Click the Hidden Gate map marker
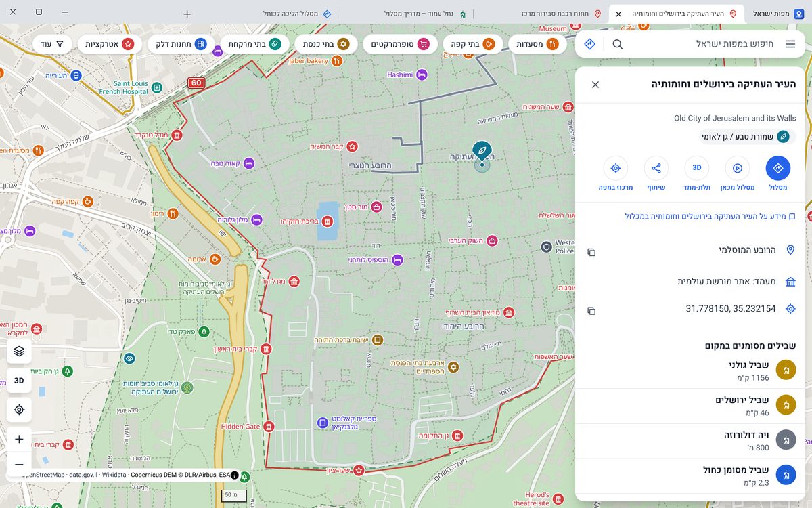Image resolution: width=812 pixels, height=508 pixels. [269, 427]
